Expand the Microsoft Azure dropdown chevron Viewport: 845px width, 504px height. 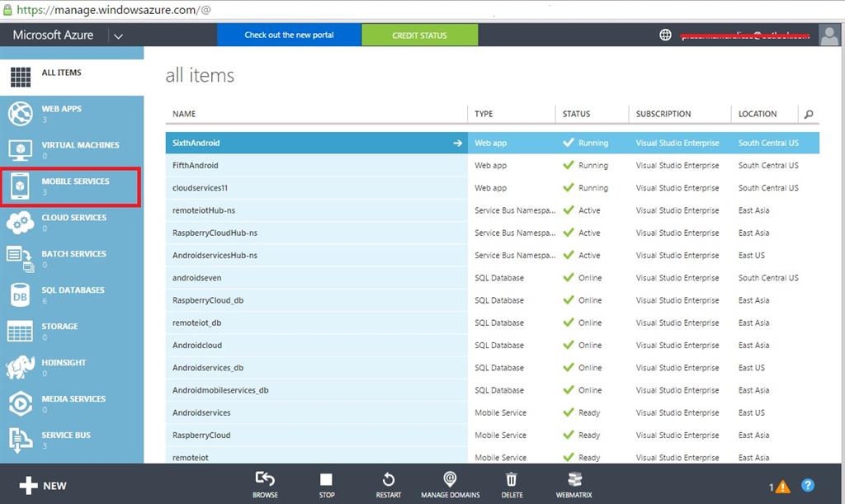[119, 36]
